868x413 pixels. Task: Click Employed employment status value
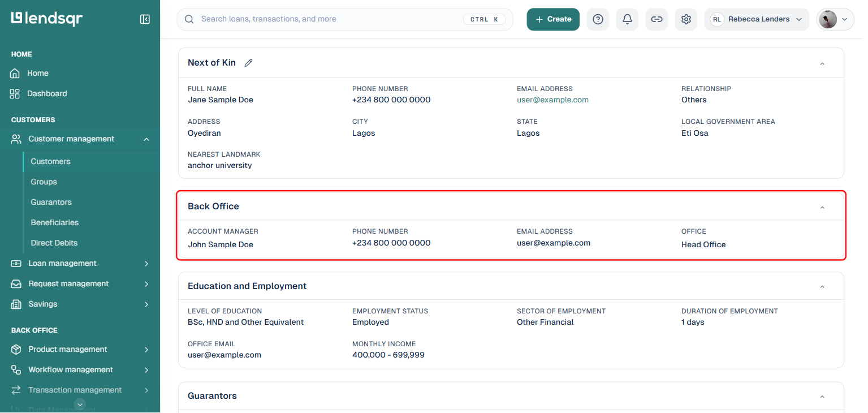point(370,322)
